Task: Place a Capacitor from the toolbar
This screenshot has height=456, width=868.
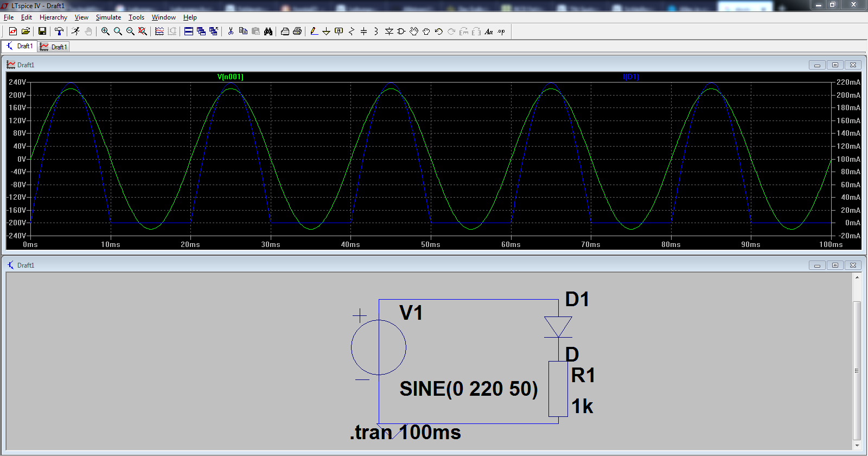Action: coord(364,31)
